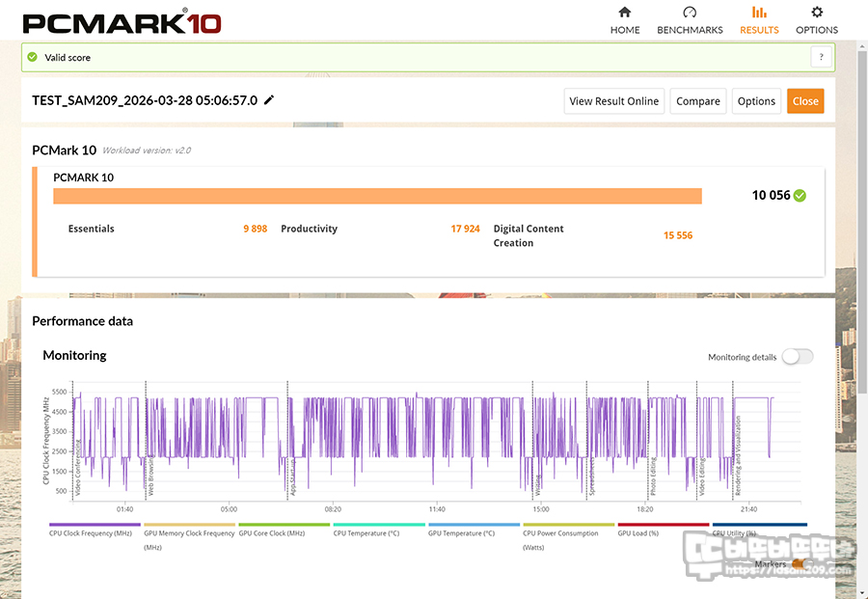Edit result name with pencil icon
The height and width of the screenshot is (599, 868).
(269, 100)
